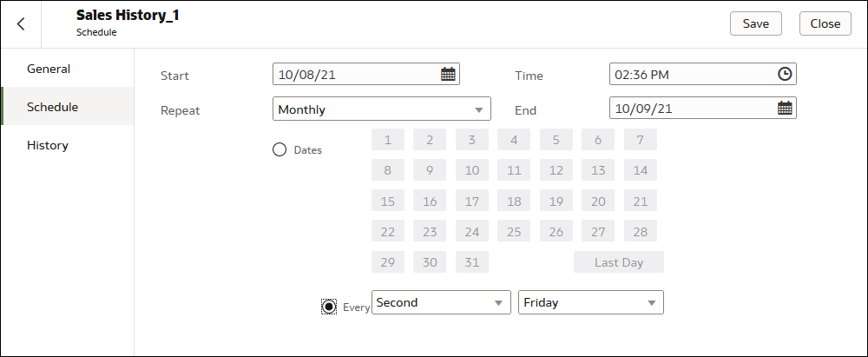Select the Every radio button
The image size is (868, 357).
[329, 307]
